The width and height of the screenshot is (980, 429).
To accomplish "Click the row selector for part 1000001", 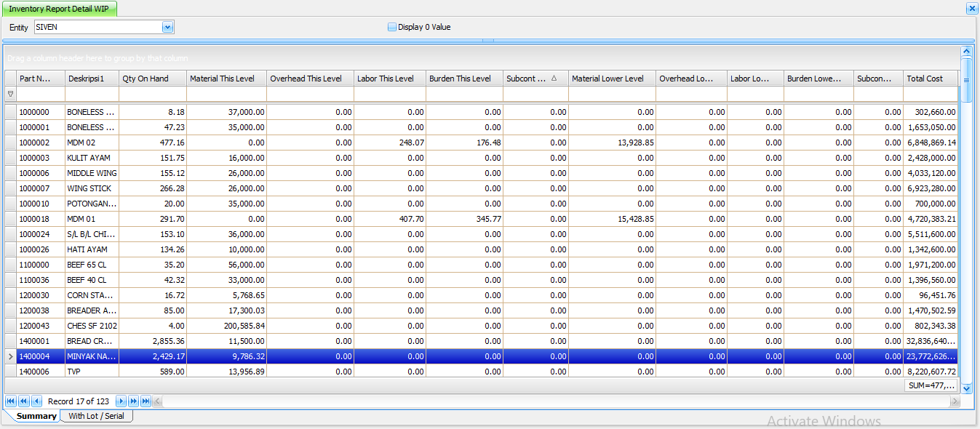I will coord(11,127).
